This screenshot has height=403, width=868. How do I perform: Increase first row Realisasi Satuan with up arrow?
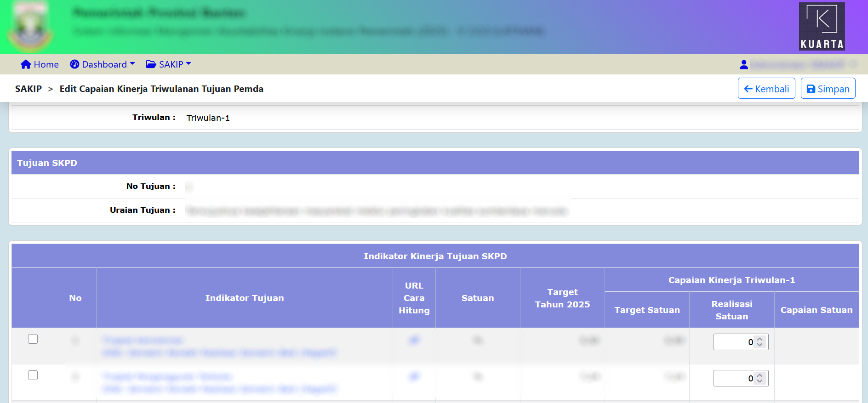(x=760, y=339)
